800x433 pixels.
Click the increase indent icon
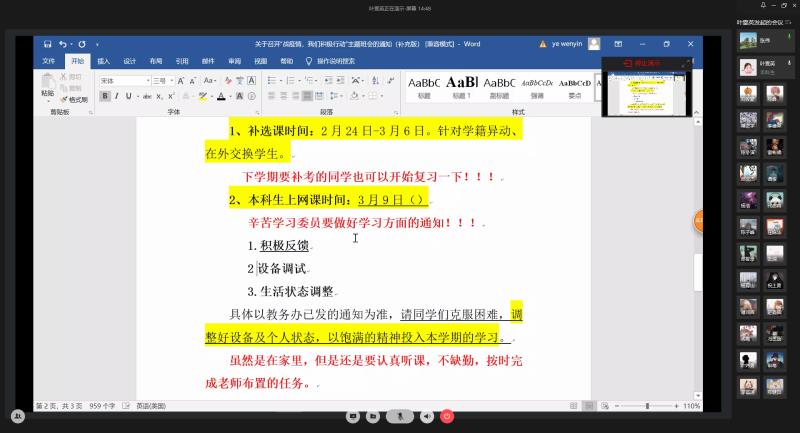pos(340,81)
